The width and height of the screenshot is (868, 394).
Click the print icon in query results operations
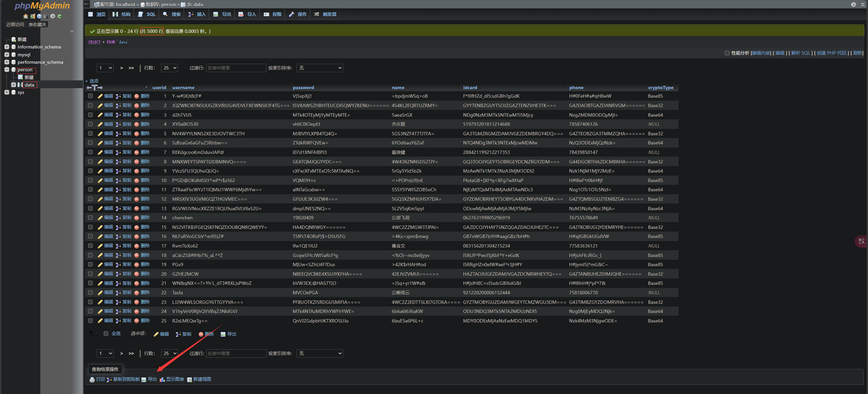click(92, 379)
